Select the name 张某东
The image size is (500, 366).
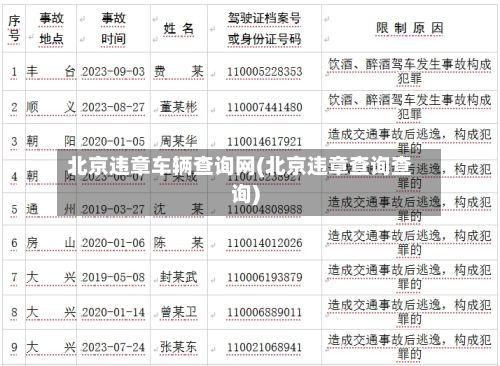(x=178, y=347)
